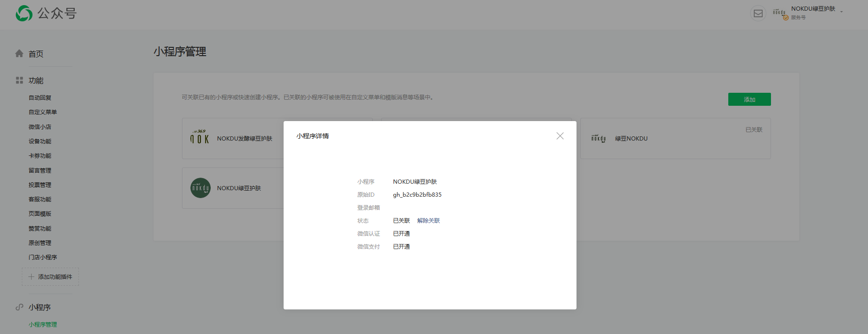Click 已关联 label on 绿豆NOKDU card
Image resolution: width=868 pixels, height=334 pixels.
(754, 129)
